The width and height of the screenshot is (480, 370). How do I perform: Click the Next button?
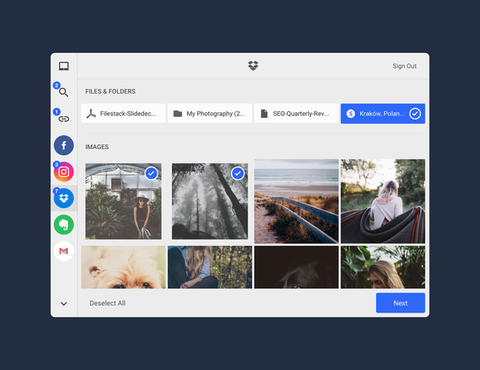(x=400, y=303)
